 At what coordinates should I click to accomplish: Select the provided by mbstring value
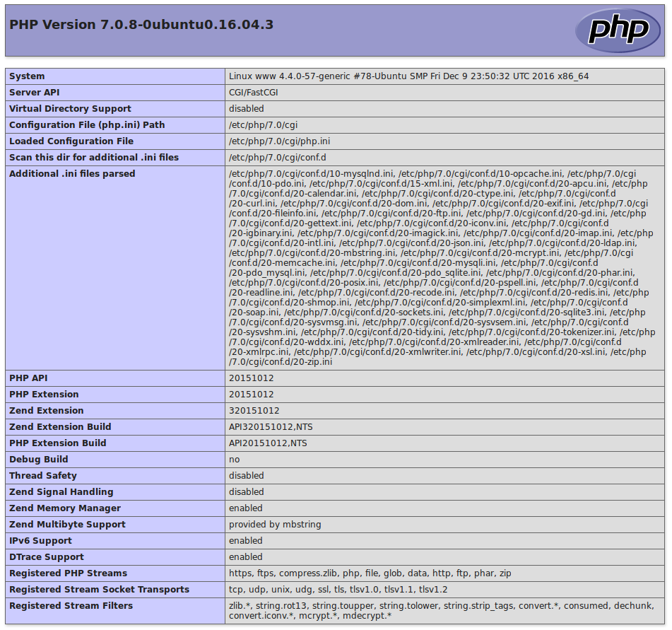(x=275, y=525)
